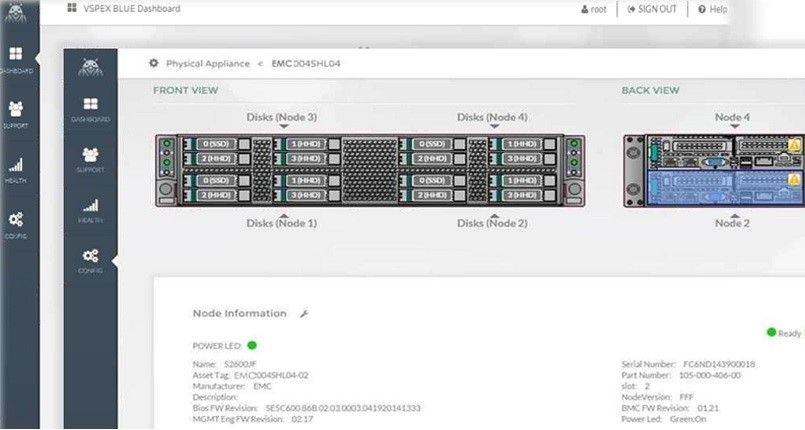Select Dashboard in the inner sidebar
The image size is (805, 430).
pyautogui.click(x=90, y=110)
